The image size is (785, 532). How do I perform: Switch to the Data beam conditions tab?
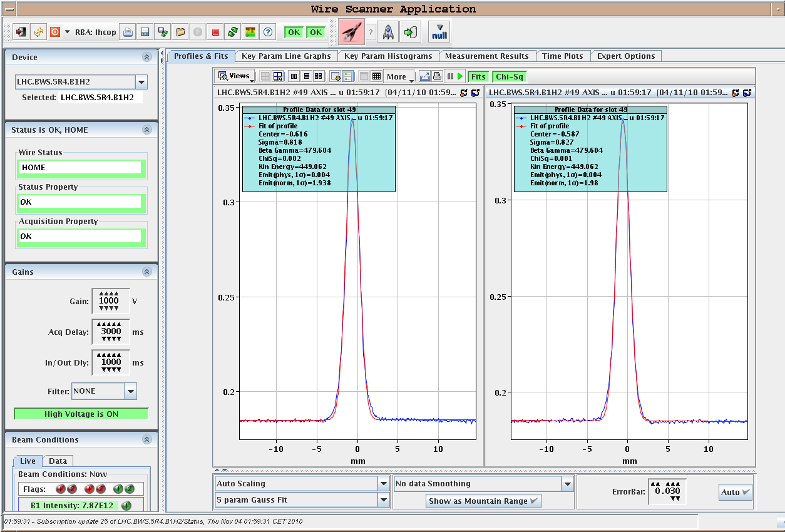tap(58, 461)
